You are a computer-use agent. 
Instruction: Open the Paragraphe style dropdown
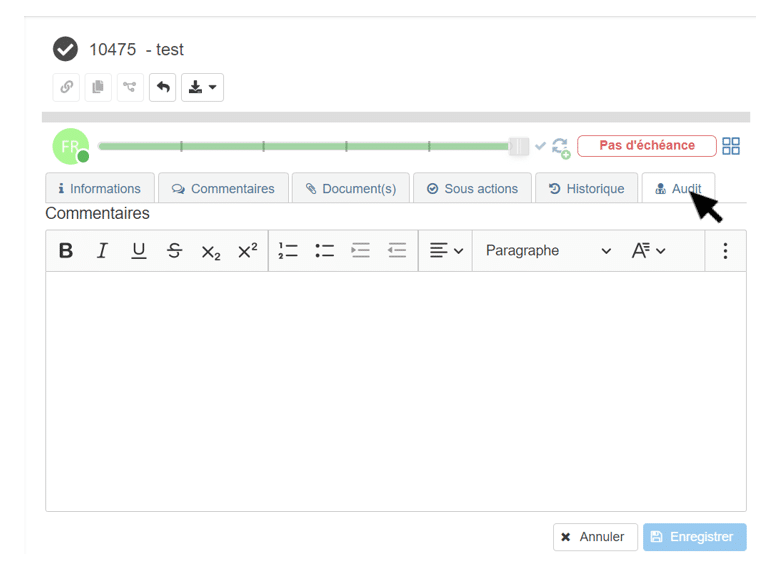pos(547,251)
